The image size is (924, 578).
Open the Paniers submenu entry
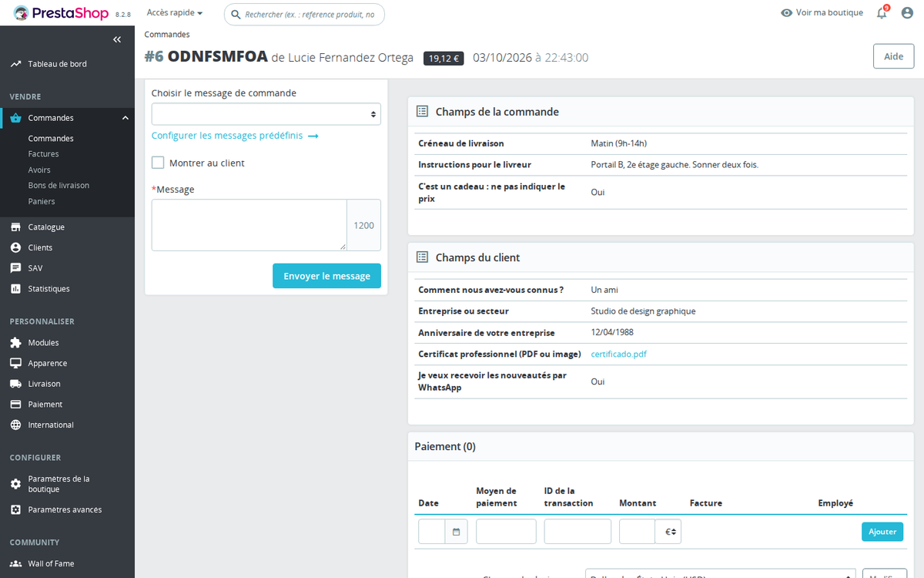tap(42, 202)
